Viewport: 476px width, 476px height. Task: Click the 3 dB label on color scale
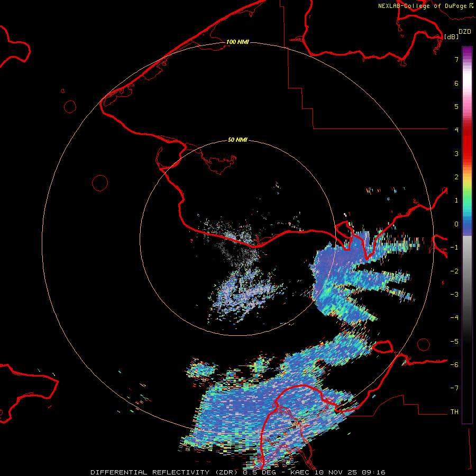coord(456,153)
